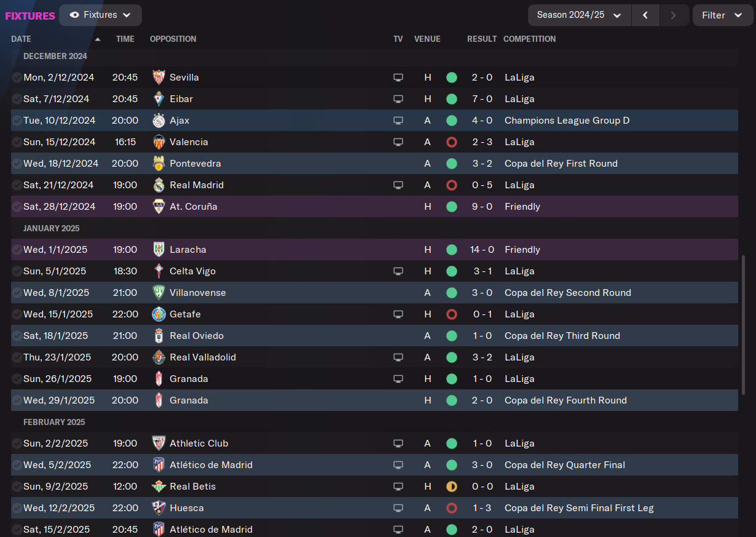Toggle checkmark on the Valencia fixture row
The image size is (756, 537).
click(x=17, y=142)
